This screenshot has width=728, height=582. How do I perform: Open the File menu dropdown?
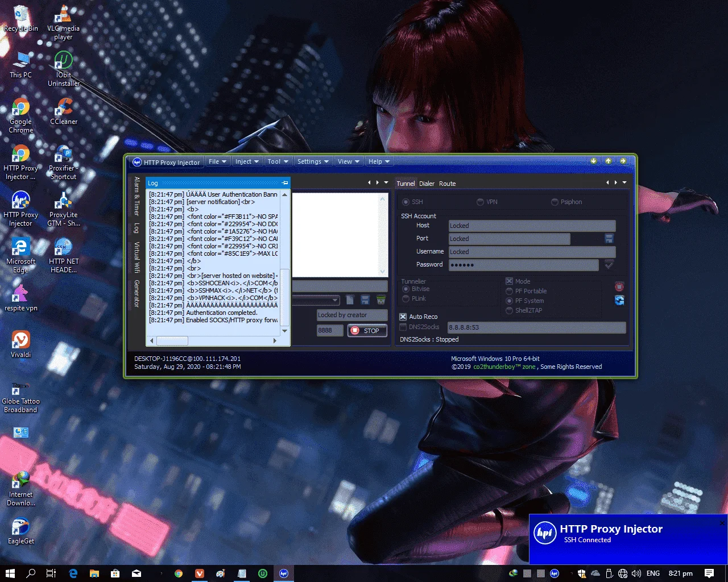point(217,161)
